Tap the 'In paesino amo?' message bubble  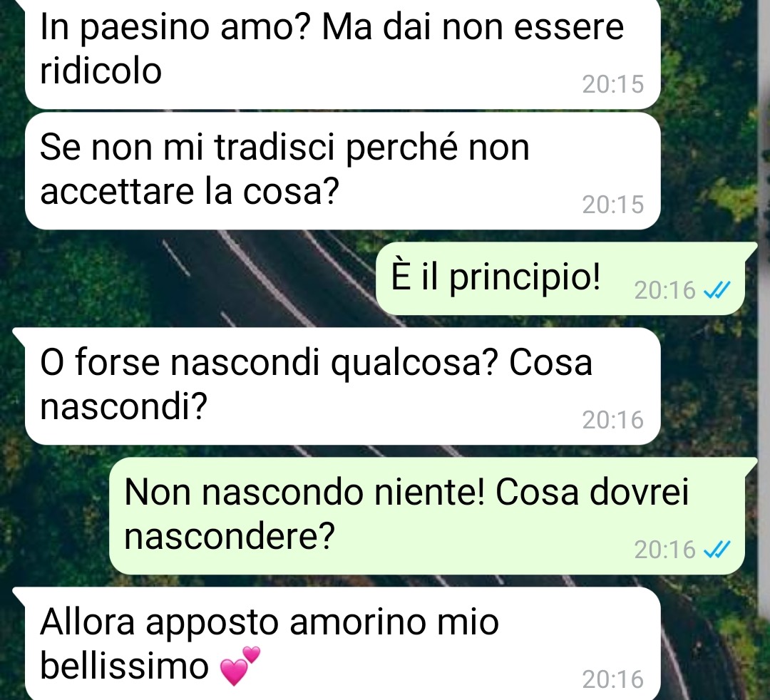(342, 53)
